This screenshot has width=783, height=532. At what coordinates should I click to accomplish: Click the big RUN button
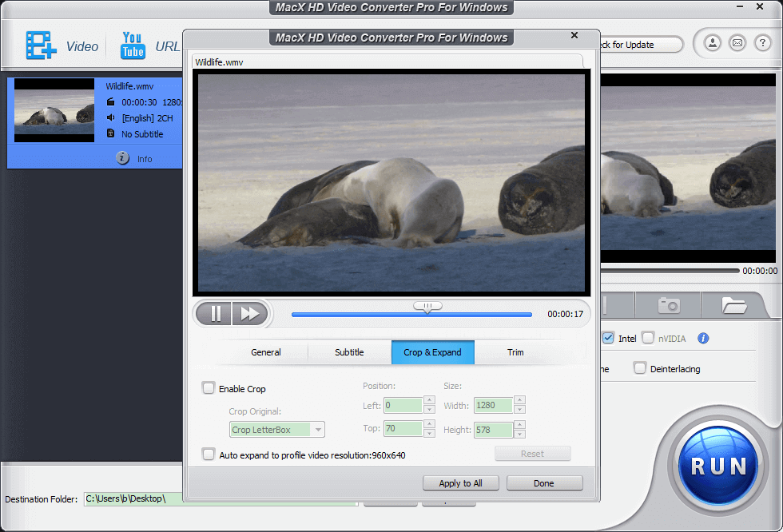[x=718, y=466]
